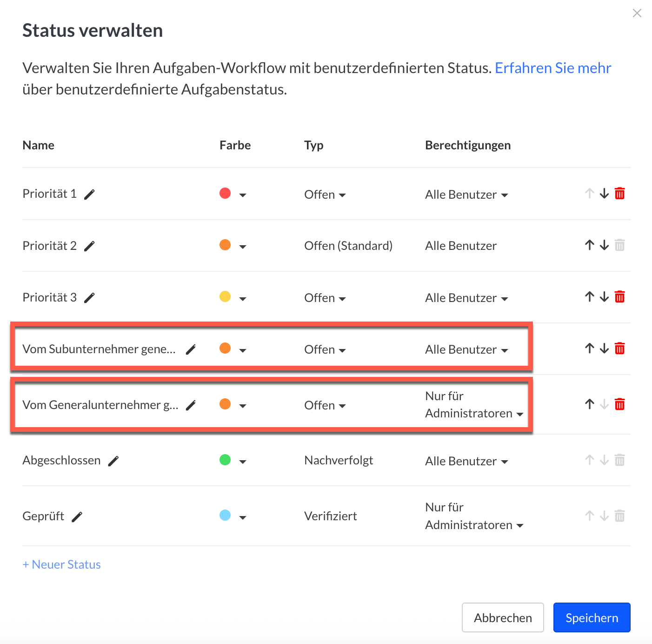Screen dimensions: 652x644
Task: Move Vom Generalunternehmer status up
Action: [x=590, y=404]
